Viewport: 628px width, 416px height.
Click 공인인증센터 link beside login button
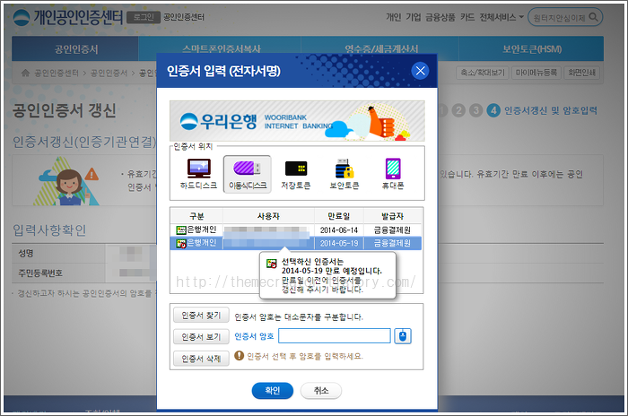(x=184, y=17)
